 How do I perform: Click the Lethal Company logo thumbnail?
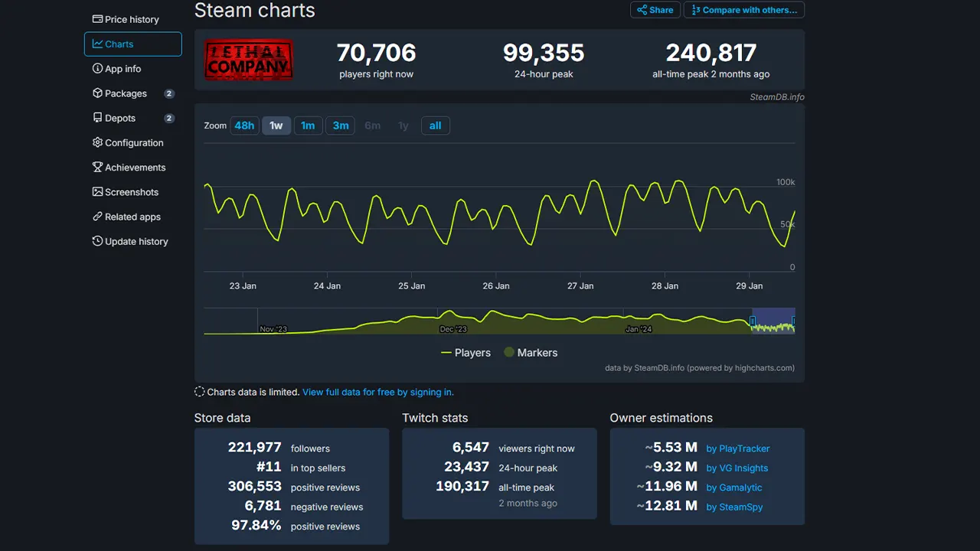tap(249, 60)
